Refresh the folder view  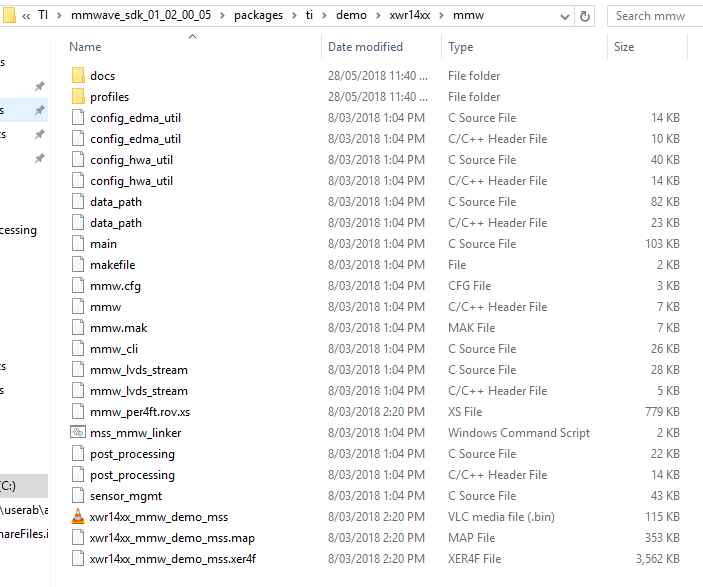(585, 17)
